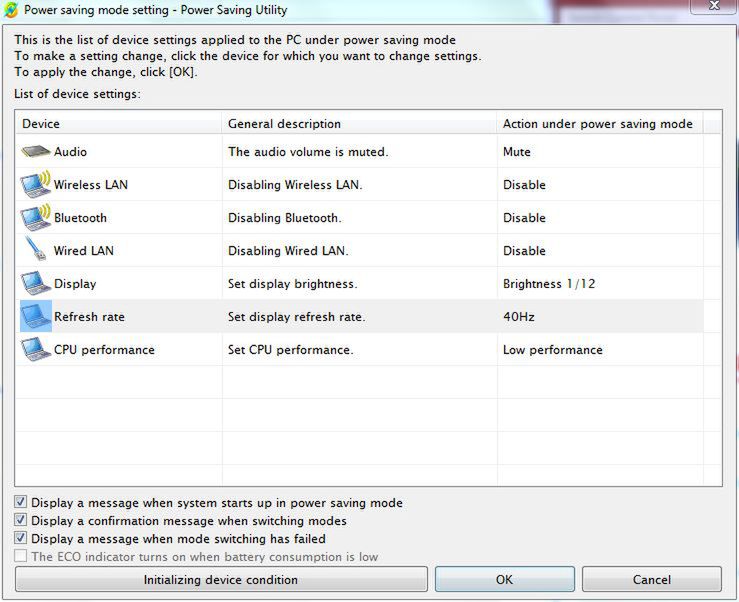Click 'The audio volume is muted.' description
This screenshot has height=602, width=739.
click(308, 152)
